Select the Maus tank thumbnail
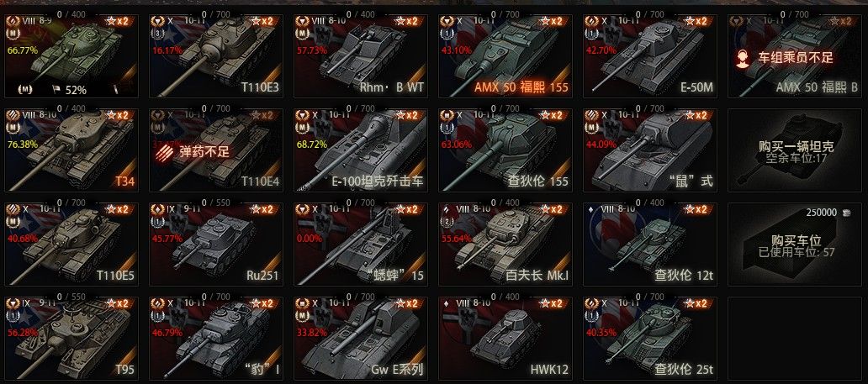 pyautogui.click(x=649, y=150)
